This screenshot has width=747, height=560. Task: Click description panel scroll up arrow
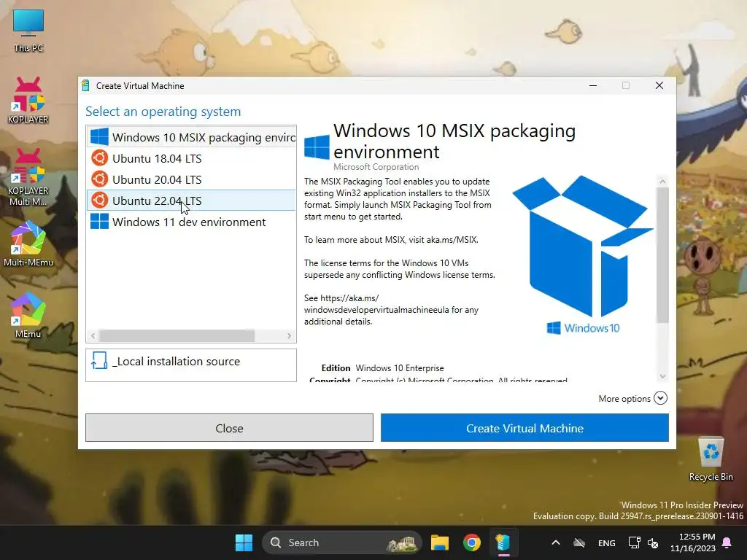click(662, 182)
